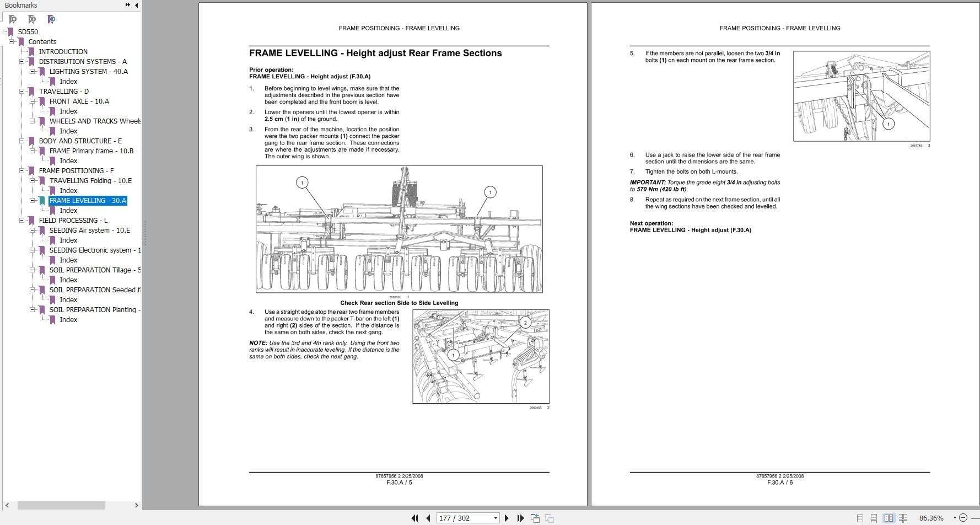Enable facing two-page layout
The image size is (980, 525).
pos(889,518)
